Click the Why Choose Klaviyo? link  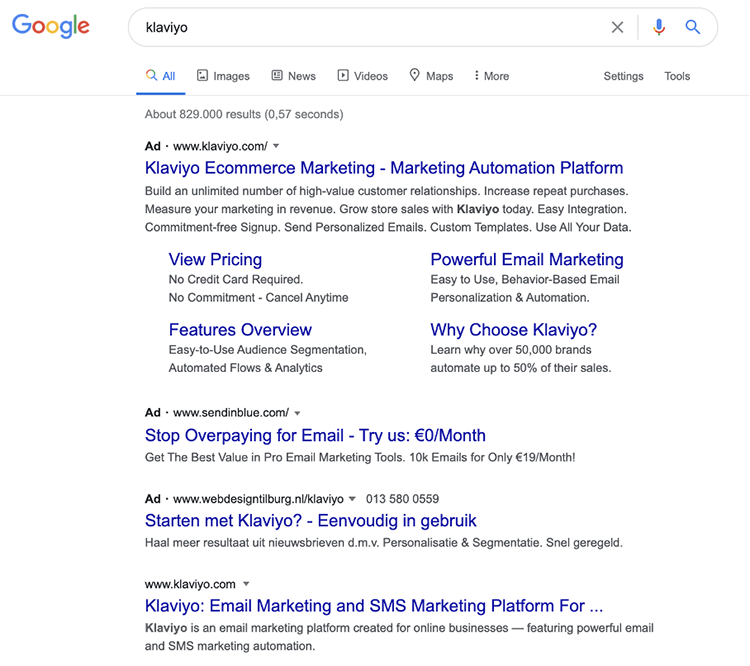(x=513, y=330)
